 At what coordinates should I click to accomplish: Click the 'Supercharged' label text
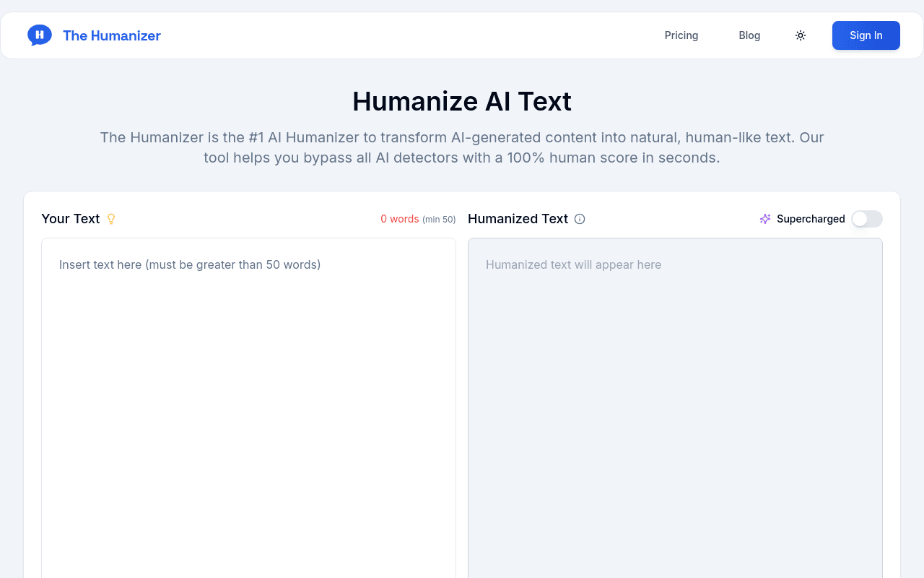(811, 219)
